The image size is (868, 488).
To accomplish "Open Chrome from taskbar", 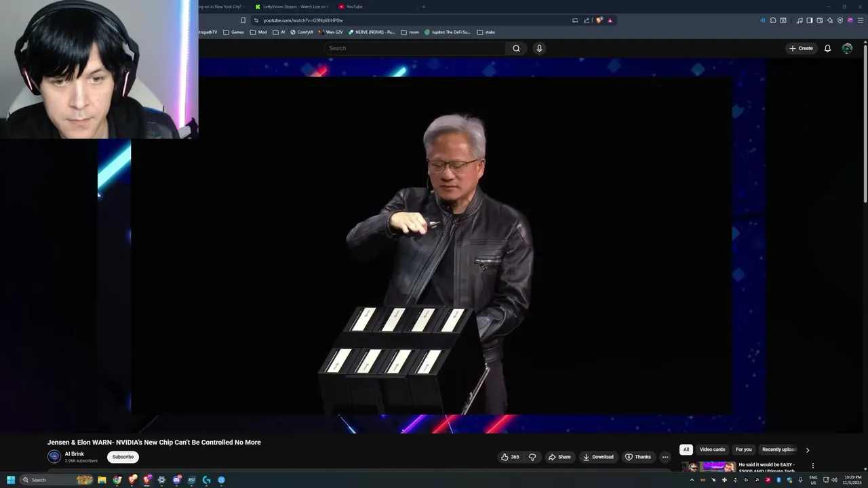I will 117,480.
